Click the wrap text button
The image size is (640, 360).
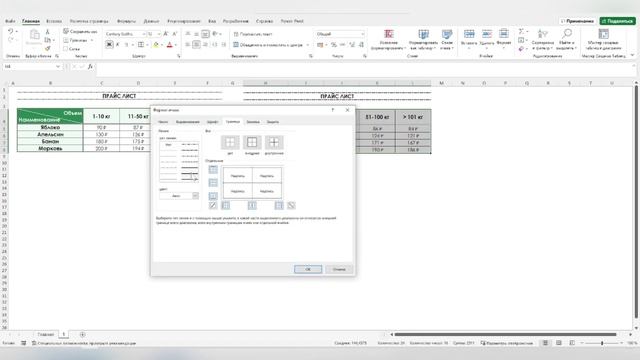[253, 34]
